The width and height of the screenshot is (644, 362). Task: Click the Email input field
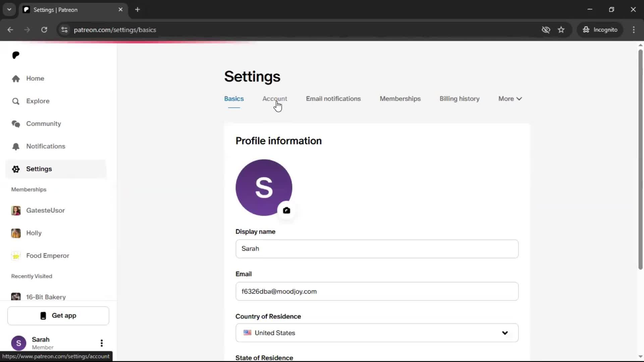click(377, 291)
